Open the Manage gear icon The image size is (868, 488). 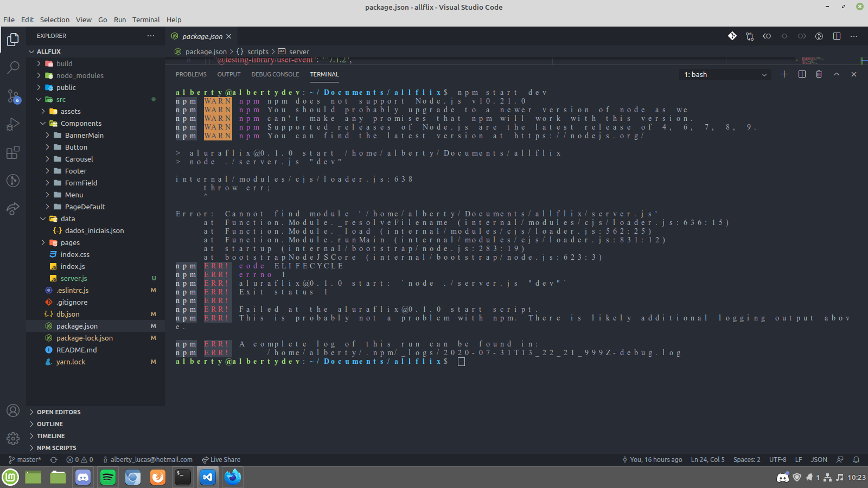[x=13, y=439]
